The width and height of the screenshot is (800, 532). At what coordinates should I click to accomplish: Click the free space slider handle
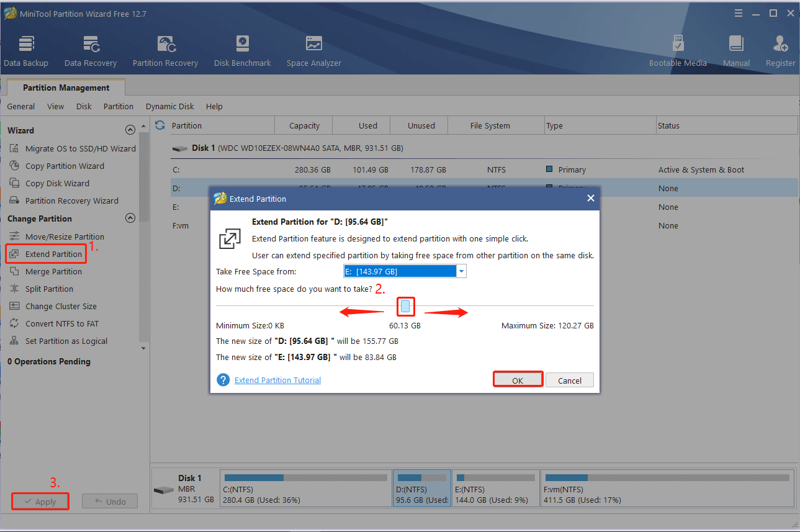405,306
